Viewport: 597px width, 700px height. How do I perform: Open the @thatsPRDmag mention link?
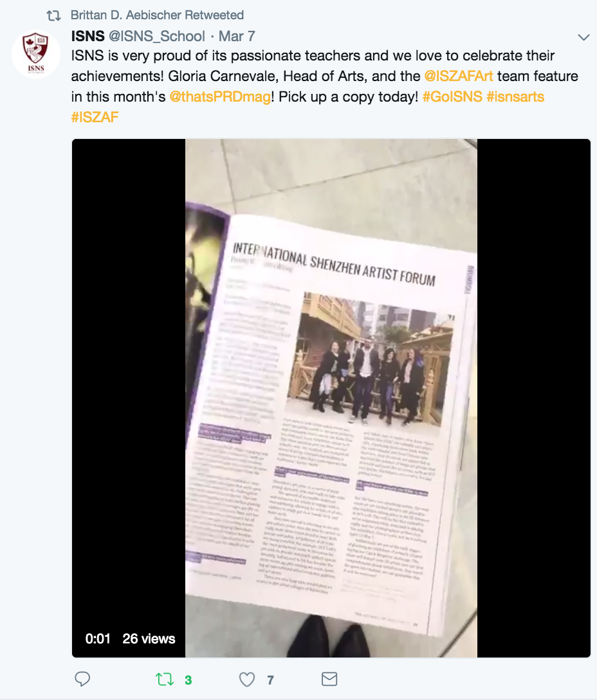(219, 97)
